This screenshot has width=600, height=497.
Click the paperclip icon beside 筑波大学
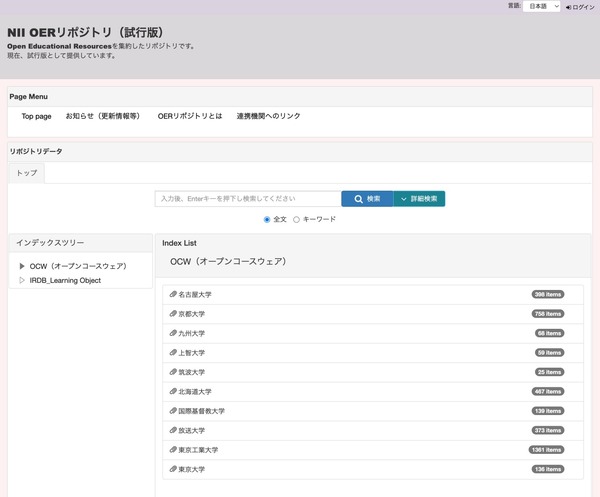173,372
